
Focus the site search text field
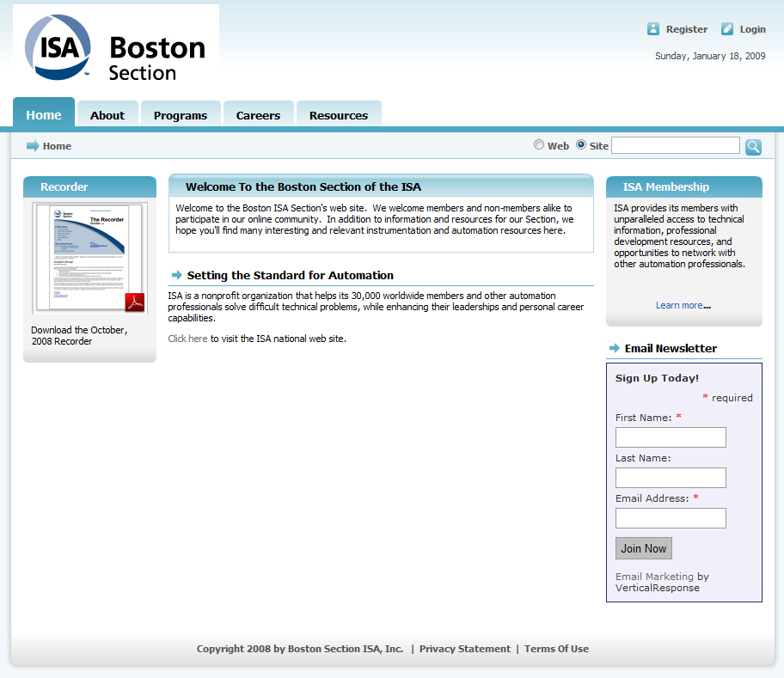click(676, 145)
